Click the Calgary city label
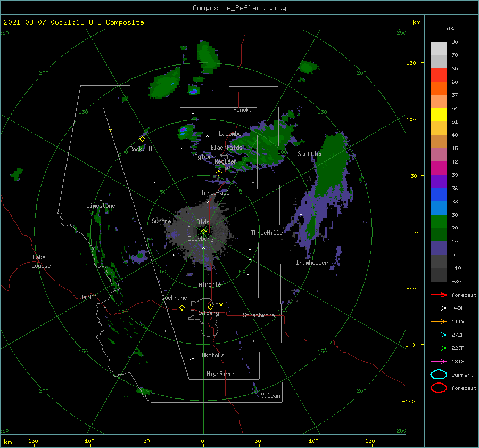 click(208, 313)
